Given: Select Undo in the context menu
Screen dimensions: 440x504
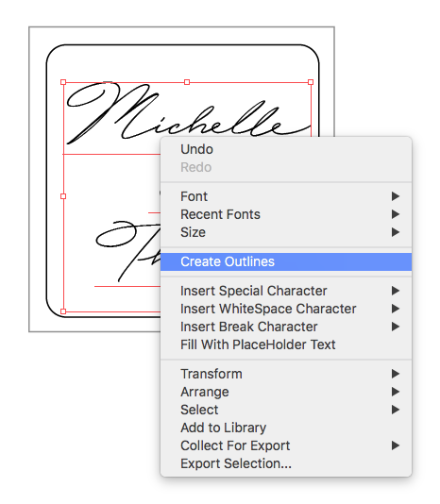Looking at the screenshot, I should [286, 149].
